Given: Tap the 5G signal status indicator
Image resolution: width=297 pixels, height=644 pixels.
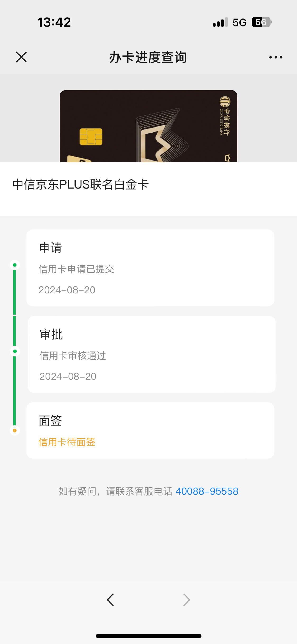Looking at the screenshot, I should (x=239, y=22).
